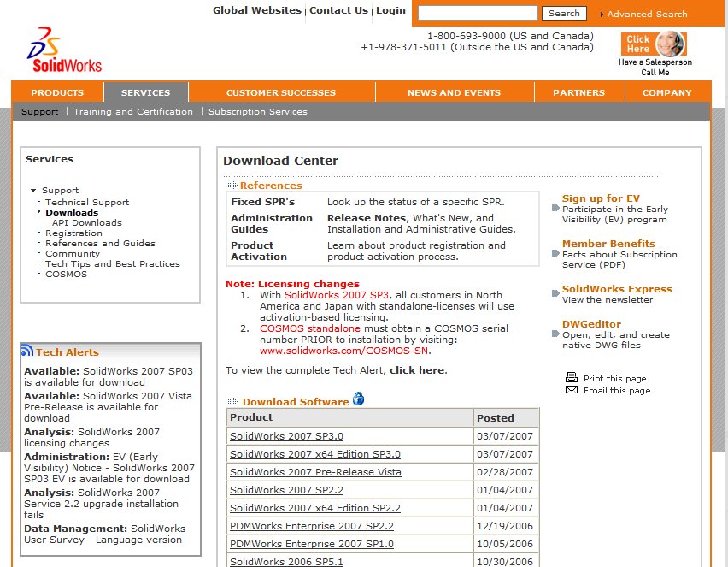The width and height of the screenshot is (728, 567).
Task: Open the Customer Successes tab
Action: click(x=281, y=92)
